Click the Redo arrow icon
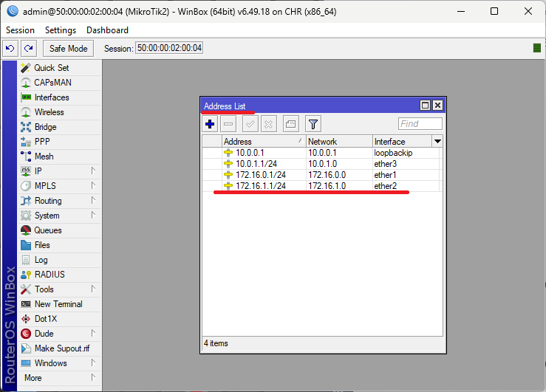This screenshot has height=392, width=546. click(x=28, y=48)
